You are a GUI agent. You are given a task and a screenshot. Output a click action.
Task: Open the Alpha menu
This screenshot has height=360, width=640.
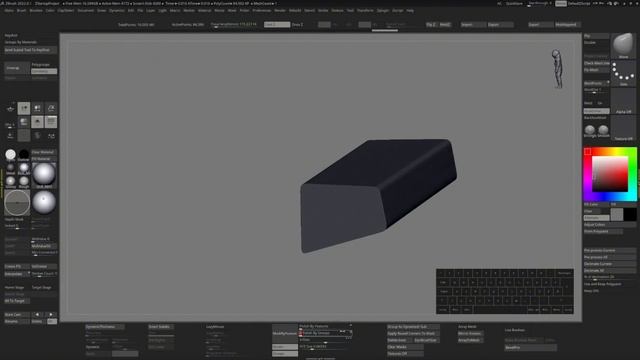click(9, 11)
